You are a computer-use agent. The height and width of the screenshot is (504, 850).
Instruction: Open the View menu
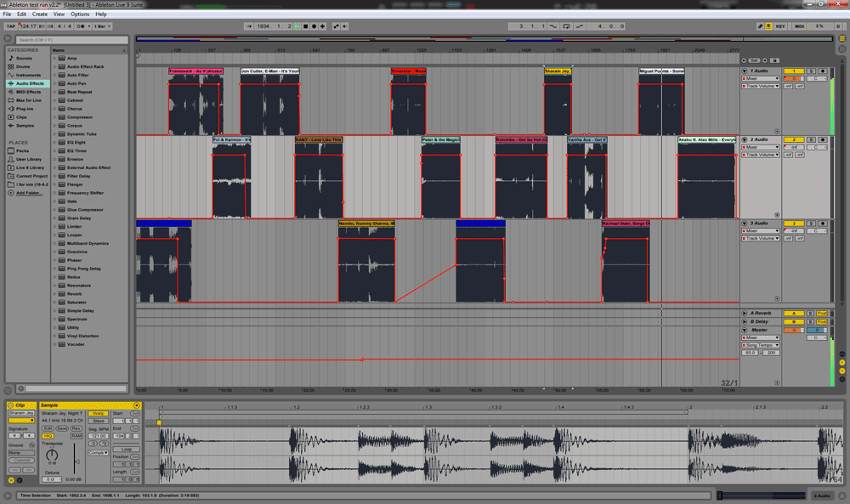[59, 14]
